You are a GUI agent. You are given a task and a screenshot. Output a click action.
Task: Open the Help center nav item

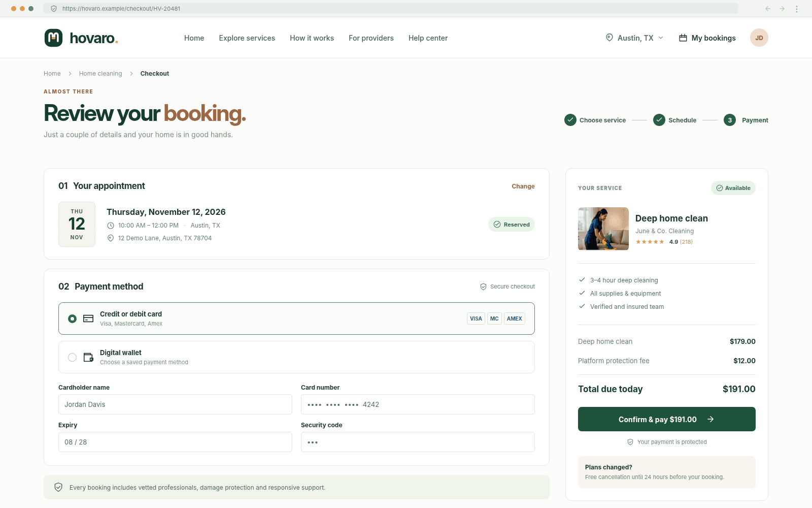[428, 38]
